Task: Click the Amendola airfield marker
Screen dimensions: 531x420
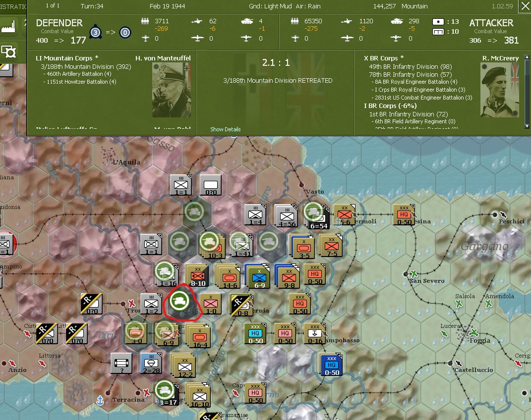Action: (x=488, y=304)
